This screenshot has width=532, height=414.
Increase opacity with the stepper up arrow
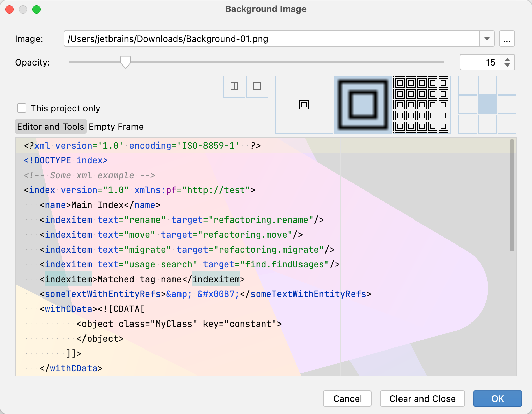pos(507,60)
